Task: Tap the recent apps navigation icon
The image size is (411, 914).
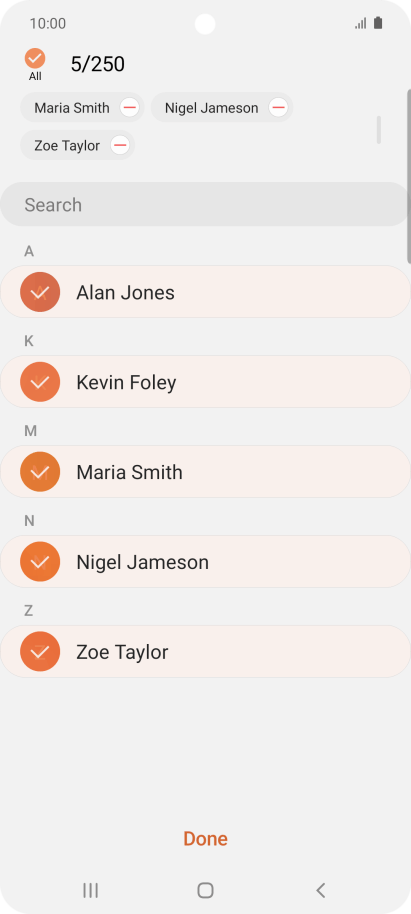Action: (90, 890)
